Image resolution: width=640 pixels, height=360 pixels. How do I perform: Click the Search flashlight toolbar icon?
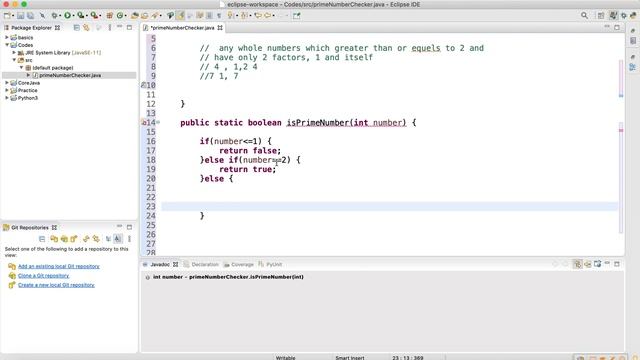(155, 16)
